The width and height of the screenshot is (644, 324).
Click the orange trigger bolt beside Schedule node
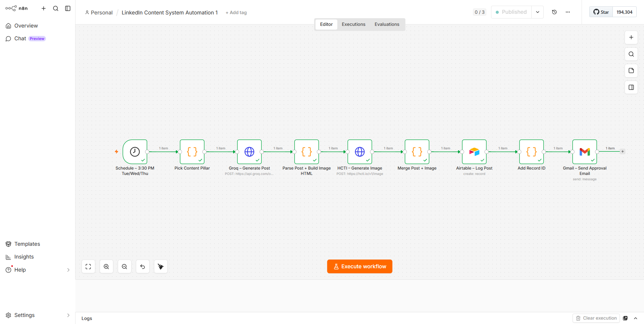tap(116, 152)
